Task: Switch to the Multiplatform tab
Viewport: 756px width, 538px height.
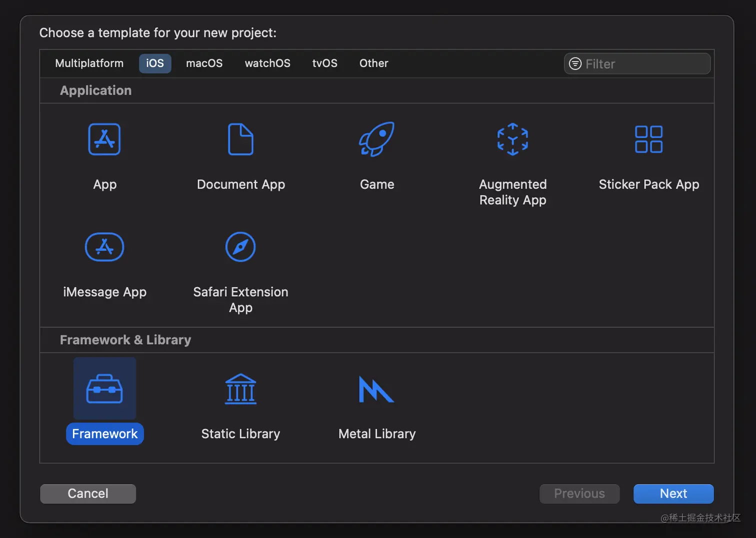Action: 89,63
